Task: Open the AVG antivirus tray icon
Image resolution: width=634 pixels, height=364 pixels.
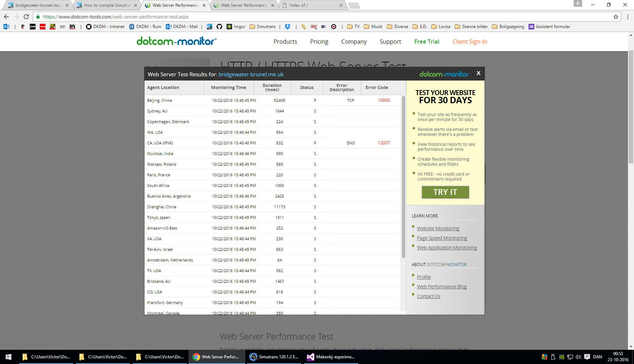Action: [x=544, y=357]
